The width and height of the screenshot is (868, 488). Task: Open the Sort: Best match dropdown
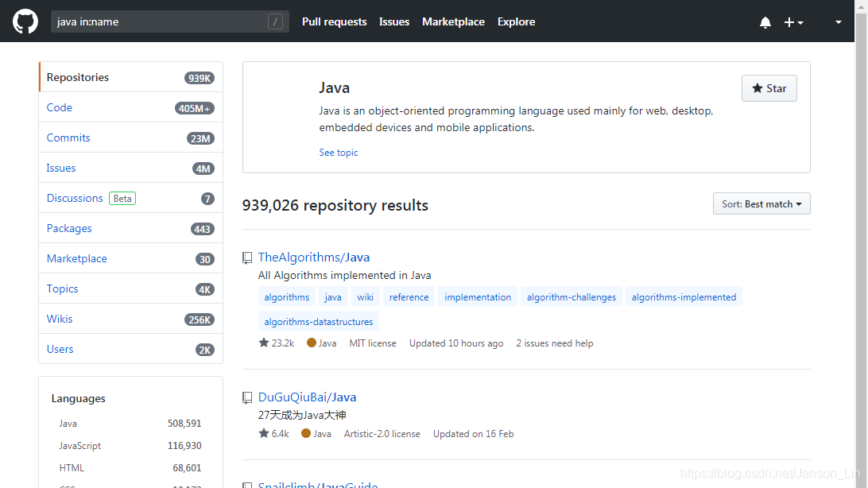pyautogui.click(x=761, y=203)
